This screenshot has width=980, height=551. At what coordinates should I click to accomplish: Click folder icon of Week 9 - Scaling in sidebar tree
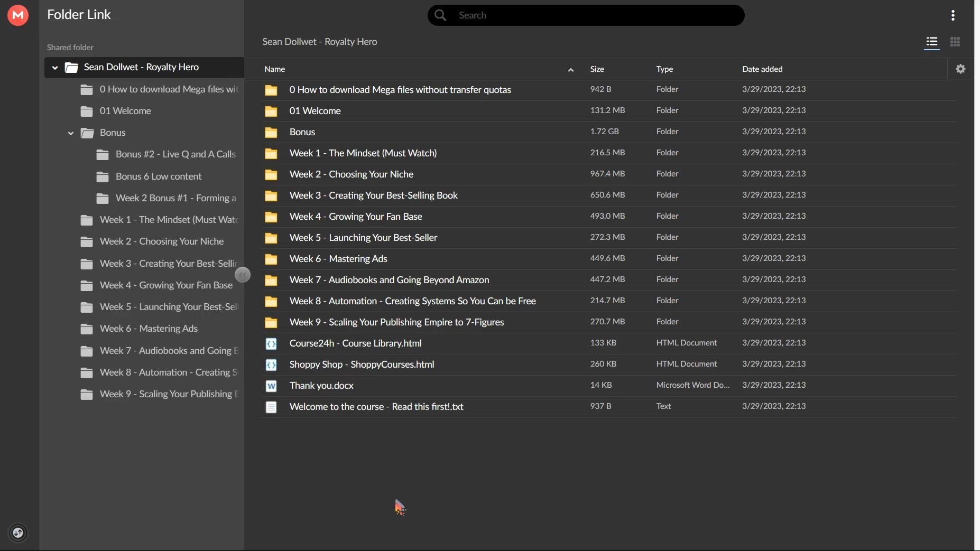pos(87,395)
